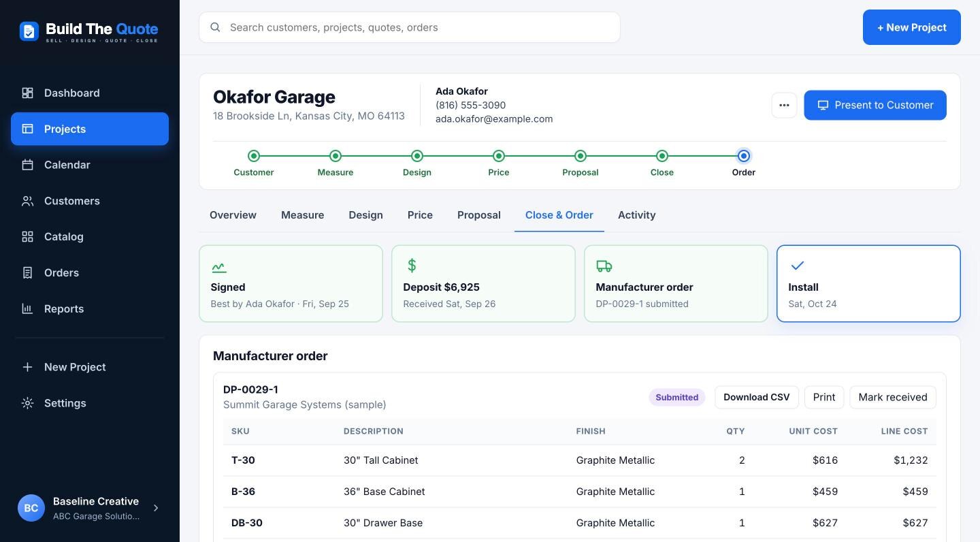Click the Dashboard grid icon in sidebar
This screenshot has width=980, height=542.
(27, 93)
